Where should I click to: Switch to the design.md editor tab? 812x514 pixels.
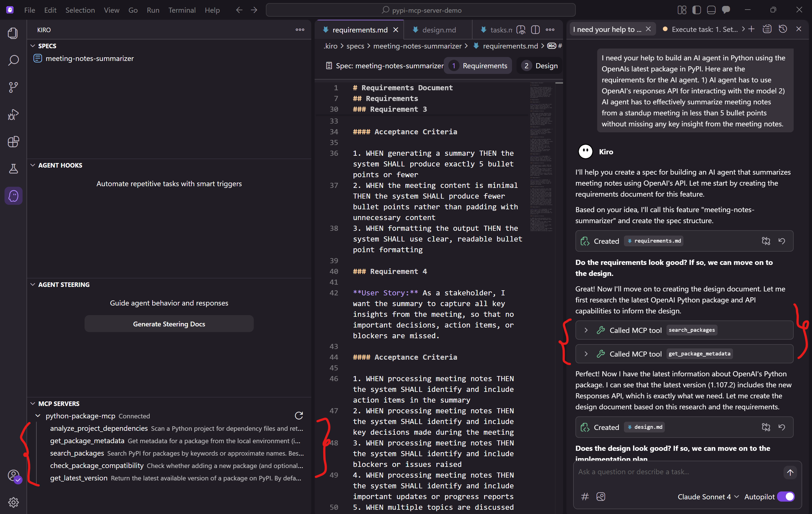pos(439,30)
